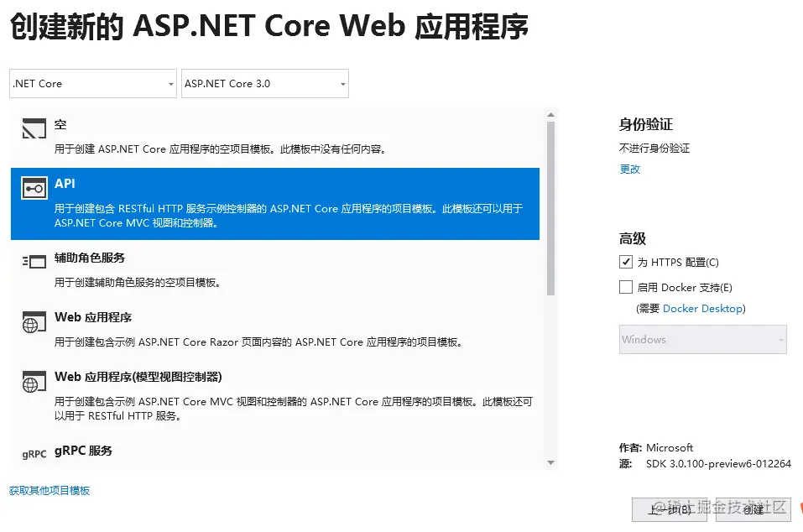
Task: Enable the 启用 Docker 支持(E) checkbox
Action: (x=626, y=287)
